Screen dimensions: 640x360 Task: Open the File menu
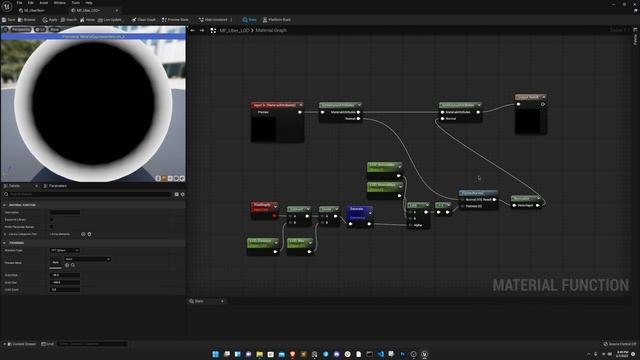click(19, 3)
